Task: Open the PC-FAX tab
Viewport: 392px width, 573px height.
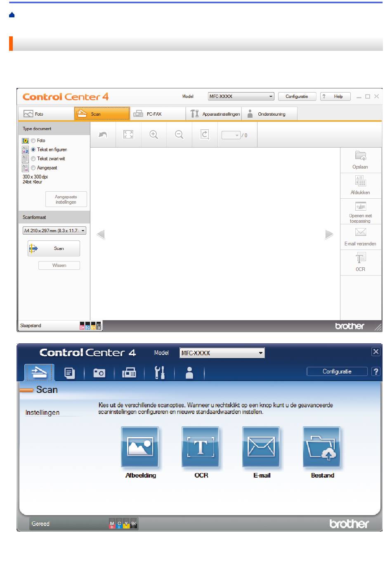Action: 158,114
